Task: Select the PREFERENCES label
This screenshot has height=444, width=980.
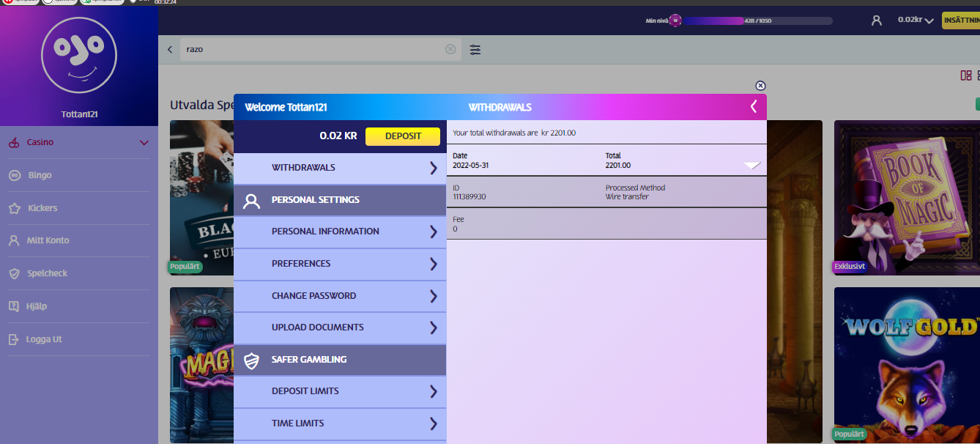Action: point(301,264)
